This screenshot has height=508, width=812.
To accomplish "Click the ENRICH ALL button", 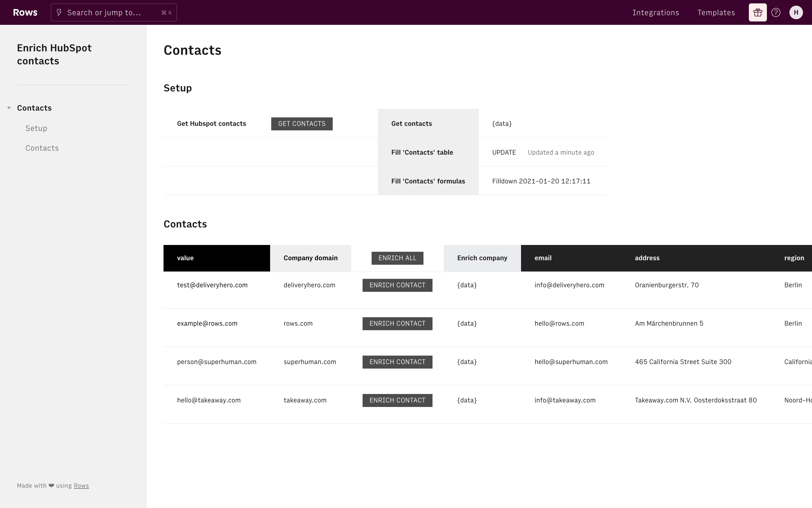I will click(397, 258).
